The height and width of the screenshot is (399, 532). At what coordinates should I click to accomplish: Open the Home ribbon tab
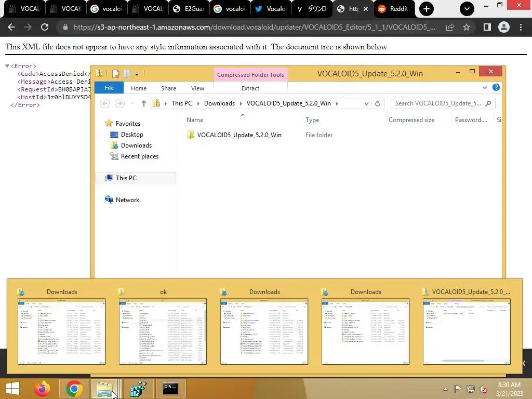coord(138,88)
